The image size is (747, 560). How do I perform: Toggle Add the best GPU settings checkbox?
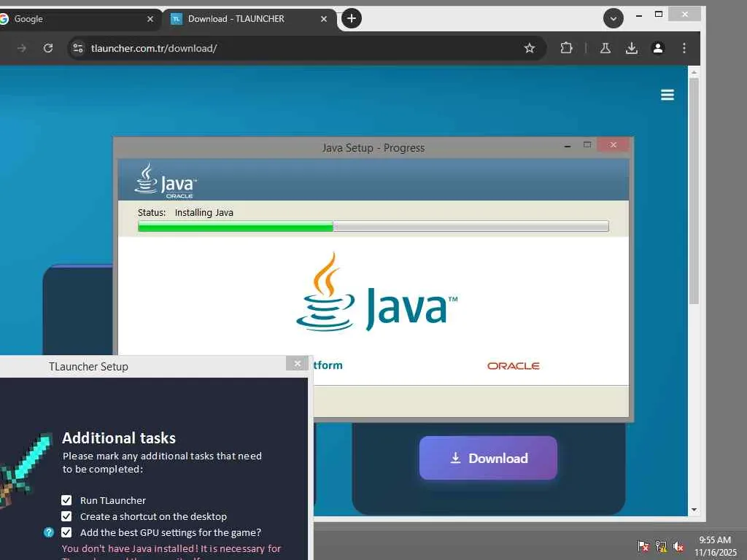pos(66,532)
